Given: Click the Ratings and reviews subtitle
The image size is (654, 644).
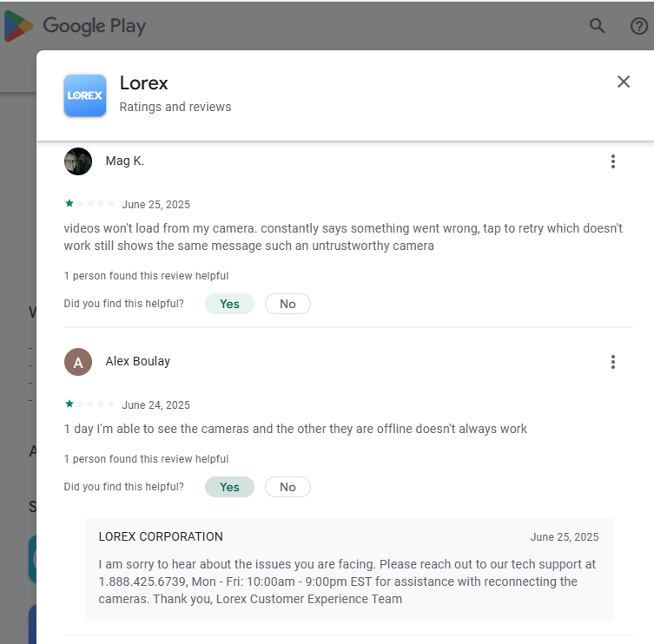Looking at the screenshot, I should (x=175, y=107).
